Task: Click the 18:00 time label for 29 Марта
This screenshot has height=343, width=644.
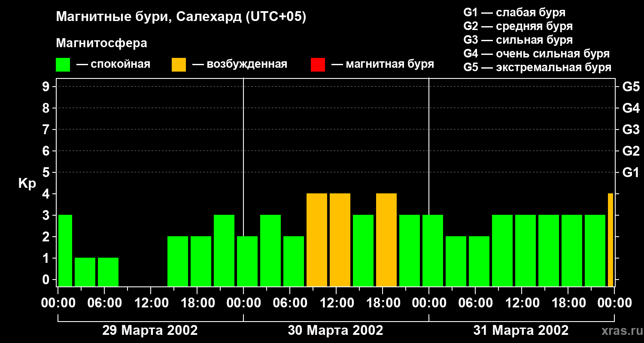Action: 197,303
